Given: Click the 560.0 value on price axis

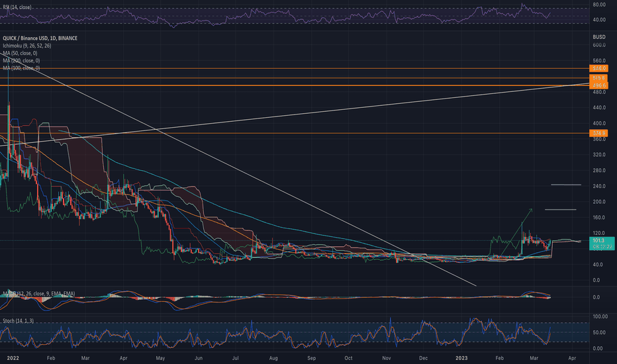Looking at the screenshot, I should (599, 61).
